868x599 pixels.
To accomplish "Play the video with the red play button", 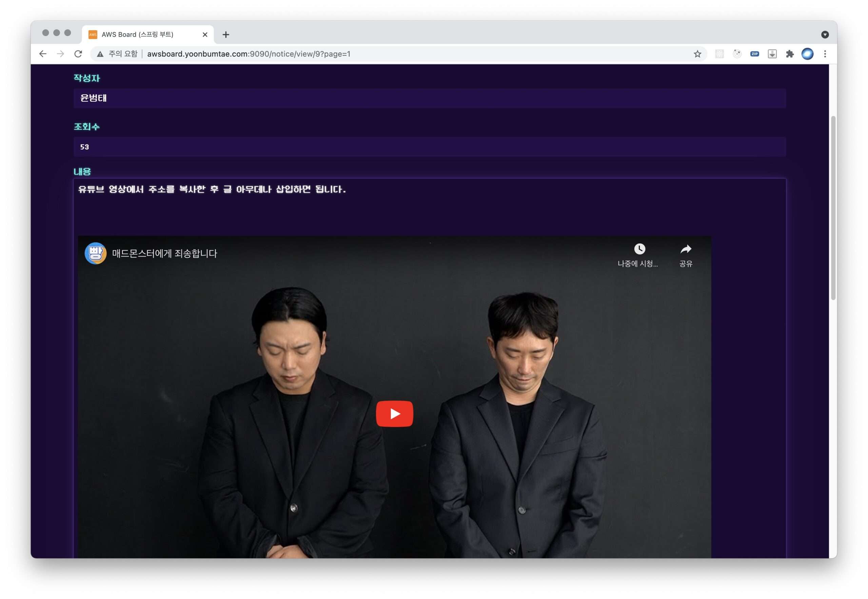I will [x=394, y=414].
